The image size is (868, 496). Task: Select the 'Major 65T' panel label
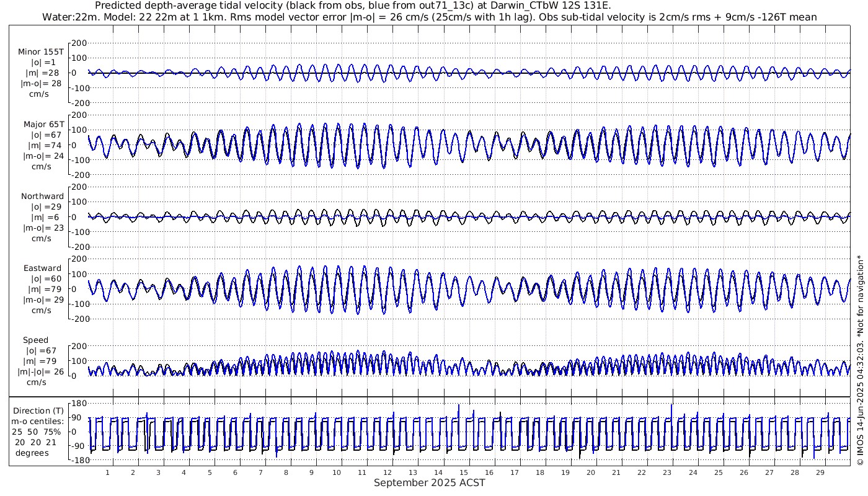coord(43,125)
